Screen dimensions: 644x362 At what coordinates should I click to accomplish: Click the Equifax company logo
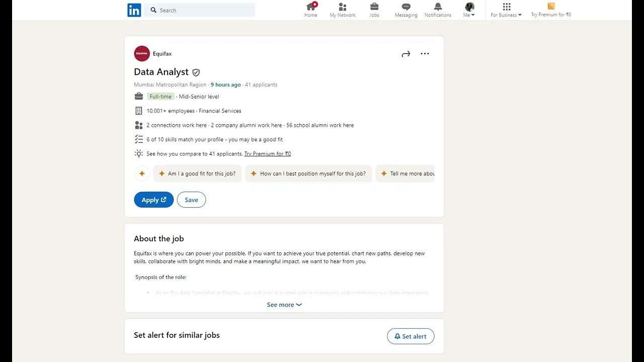[x=142, y=53]
